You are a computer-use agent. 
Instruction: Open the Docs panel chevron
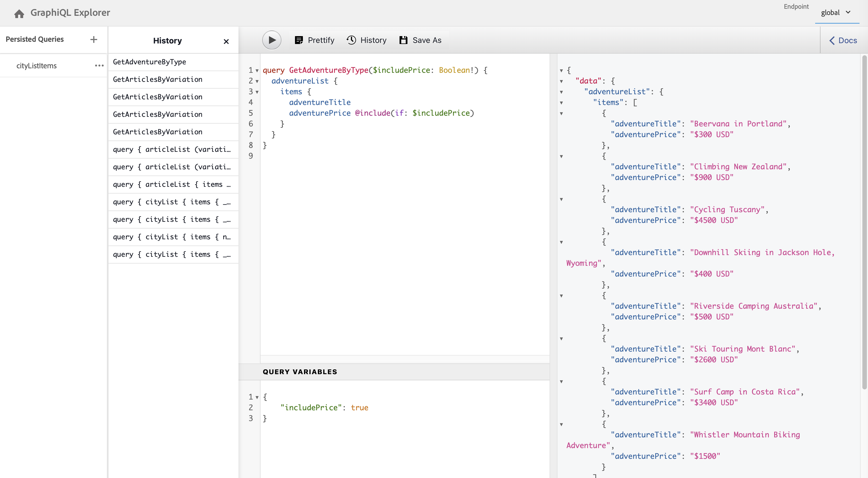tap(832, 41)
